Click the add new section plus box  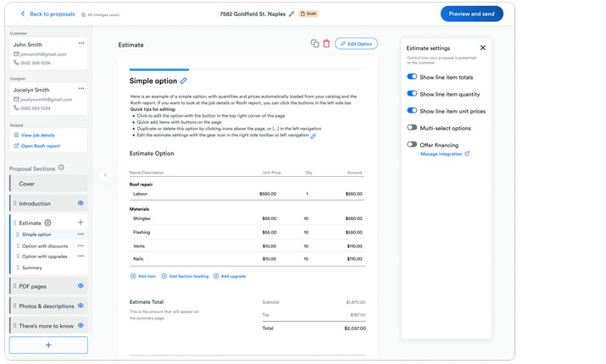48,345
